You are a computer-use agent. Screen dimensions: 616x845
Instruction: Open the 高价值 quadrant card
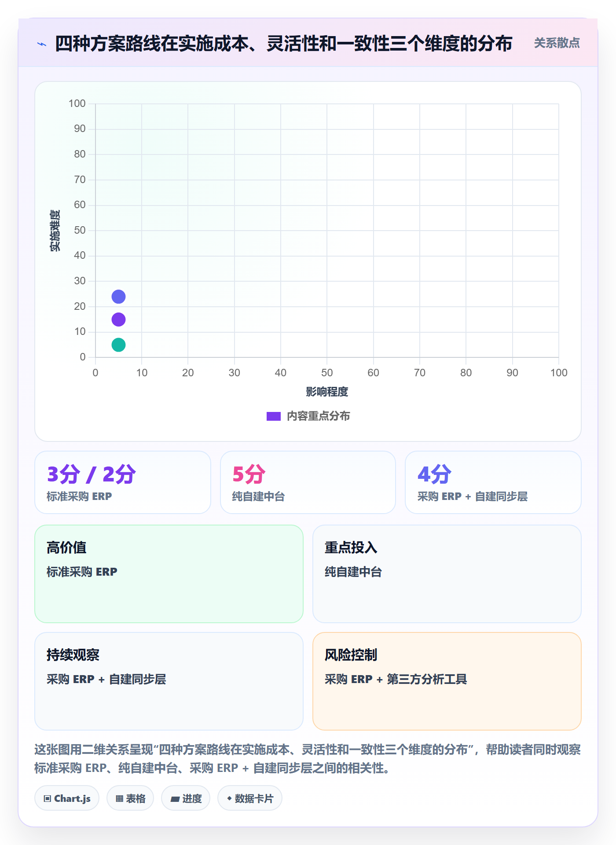(169, 574)
